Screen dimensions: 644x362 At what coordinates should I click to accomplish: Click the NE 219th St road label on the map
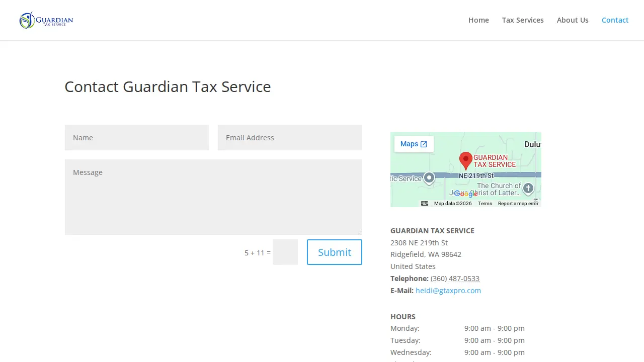pos(476,175)
